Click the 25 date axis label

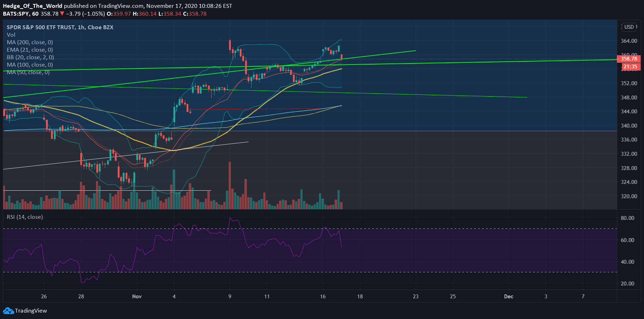(453, 297)
